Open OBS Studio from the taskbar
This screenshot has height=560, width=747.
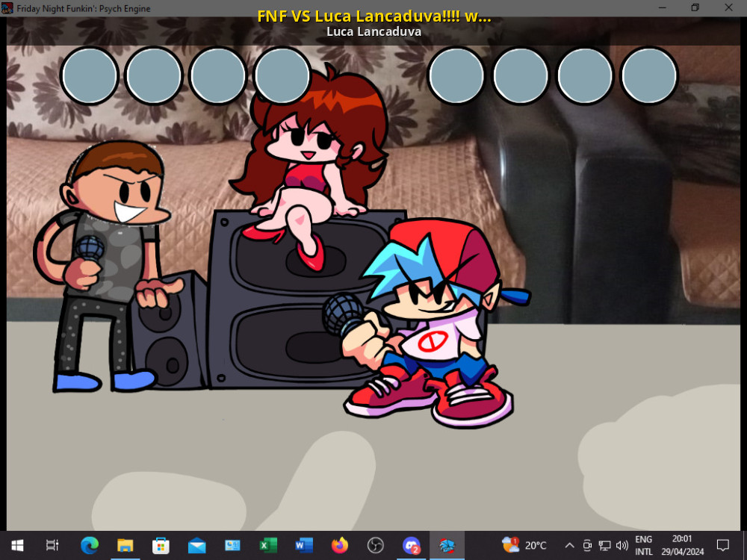point(375,546)
